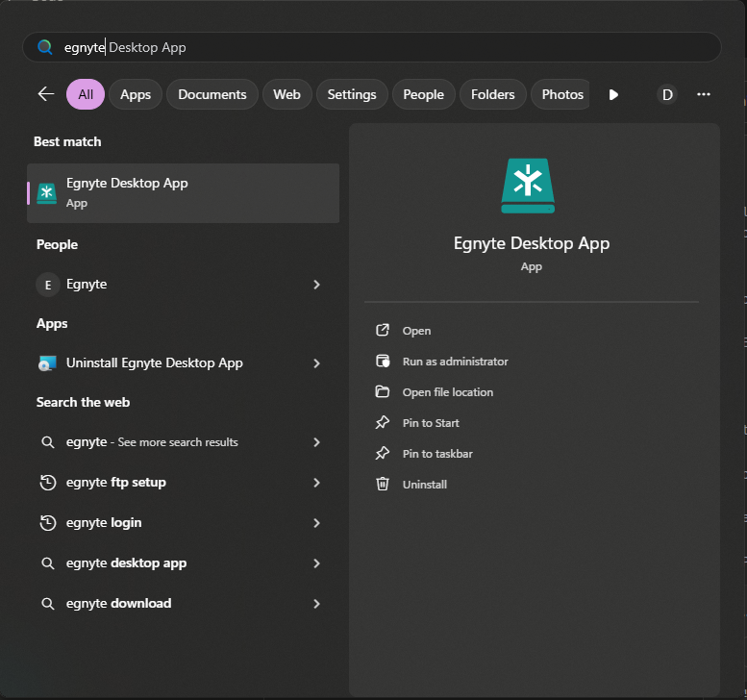The height and width of the screenshot is (700, 747).
Task: Choose Uninstall in the details pane
Action: (425, 485)
